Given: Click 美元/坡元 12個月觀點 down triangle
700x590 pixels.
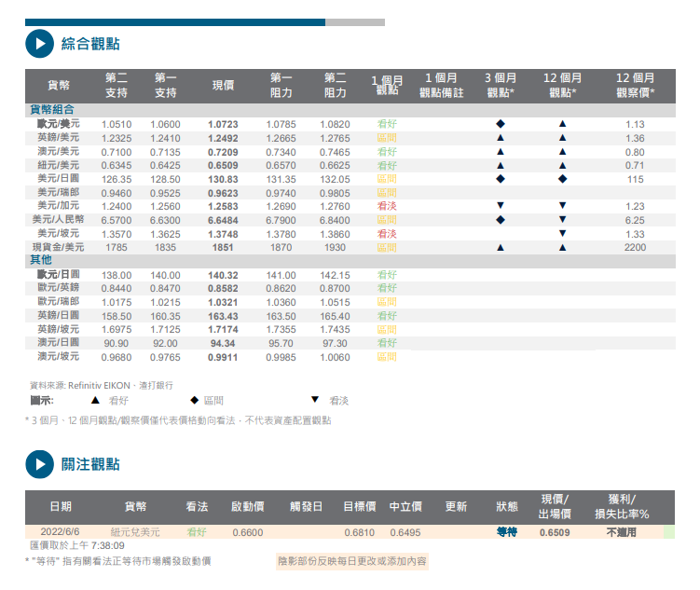Looking at the screenshot, I should click(x=562, y=233).
